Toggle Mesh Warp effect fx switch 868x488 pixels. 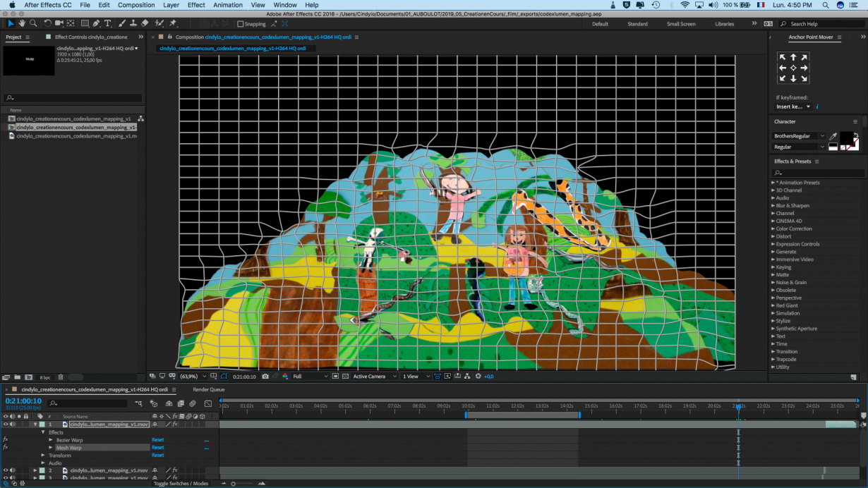pos(6,448)
